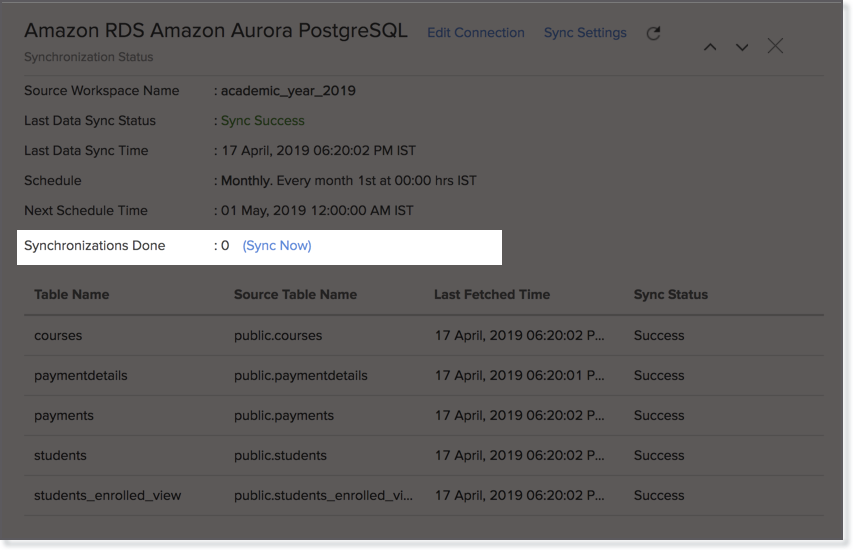The width and height of the screenshot is (853, 550).
Task: Select the courses table row
Action: click(x=58, y=335)
